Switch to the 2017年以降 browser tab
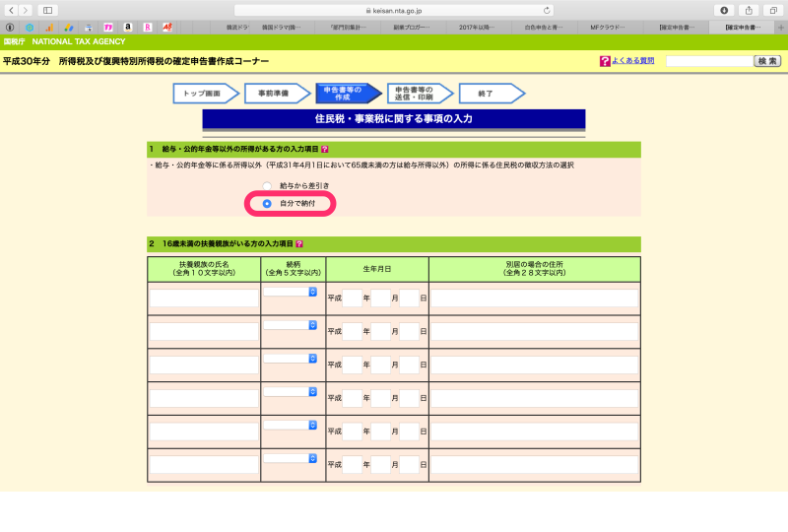 tap(477, 27)
